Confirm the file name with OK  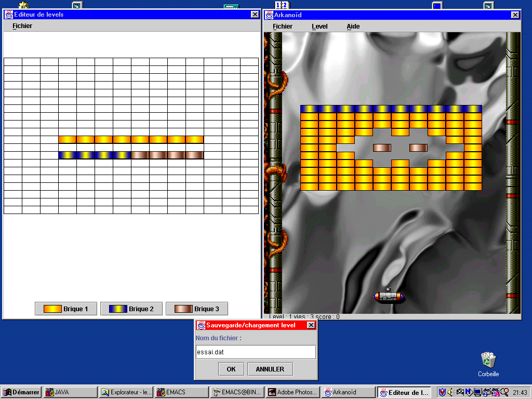231,369
